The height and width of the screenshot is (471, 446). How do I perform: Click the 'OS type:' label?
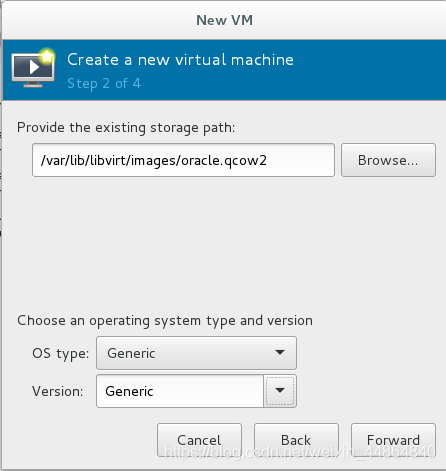pos(61,353)
